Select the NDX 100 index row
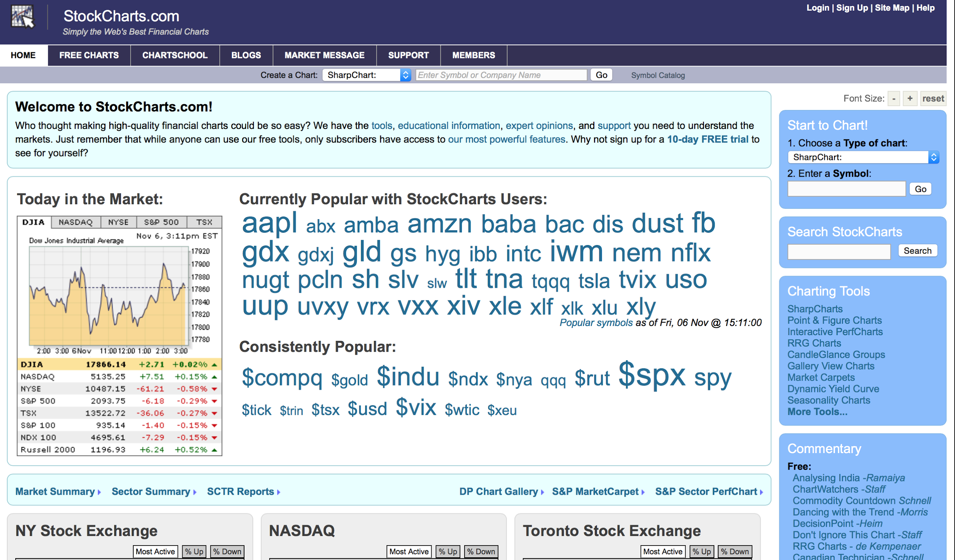 (119, 437)
